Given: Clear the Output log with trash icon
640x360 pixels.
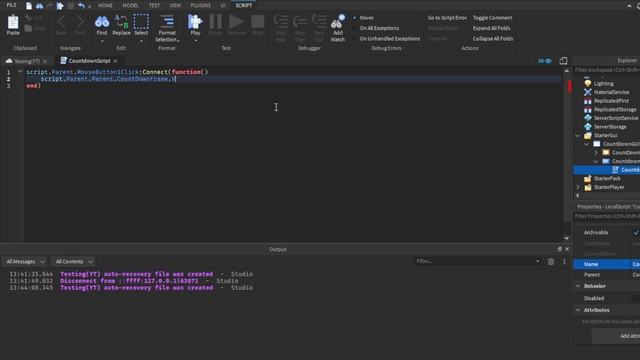Looking at the screenshot, I should (551, 262).
